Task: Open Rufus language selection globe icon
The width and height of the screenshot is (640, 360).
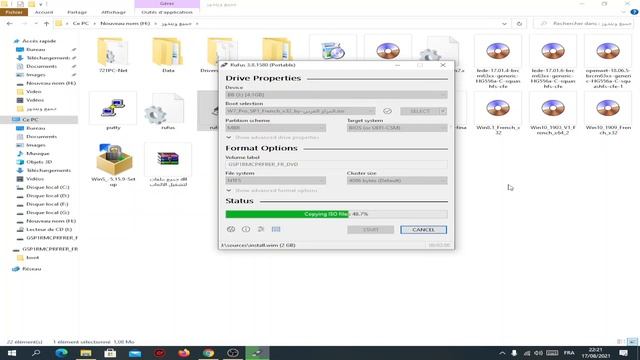Action: pyautogui.click(x=231, y=229)
